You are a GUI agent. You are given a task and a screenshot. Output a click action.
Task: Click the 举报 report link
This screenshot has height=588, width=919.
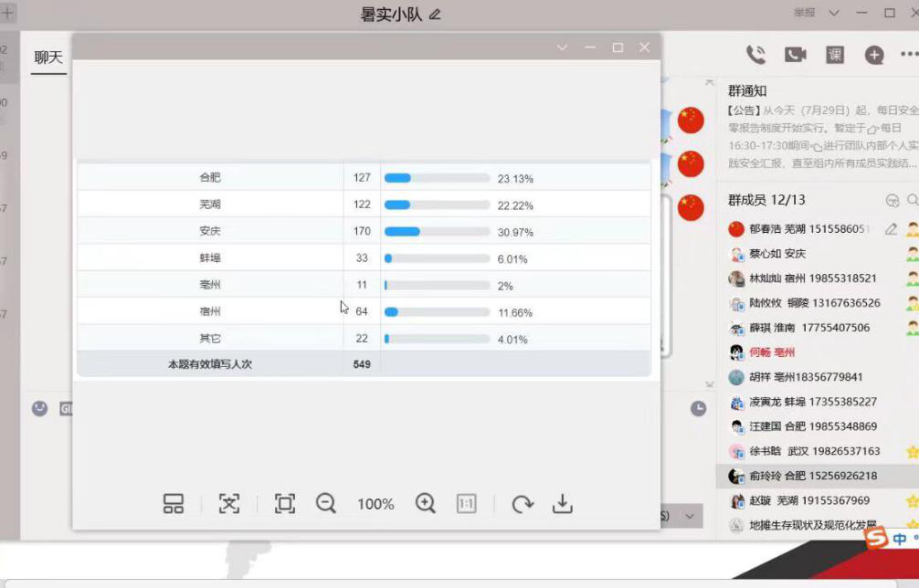coord(804,13)
